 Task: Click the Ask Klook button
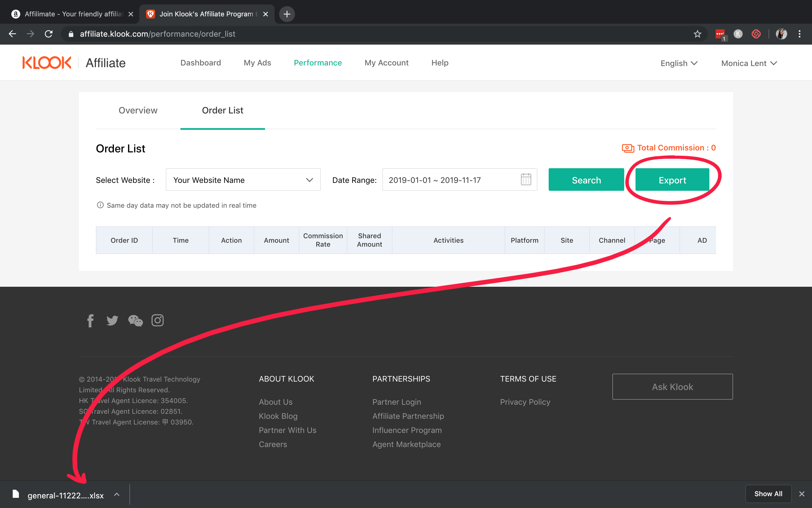click(672, 387)
